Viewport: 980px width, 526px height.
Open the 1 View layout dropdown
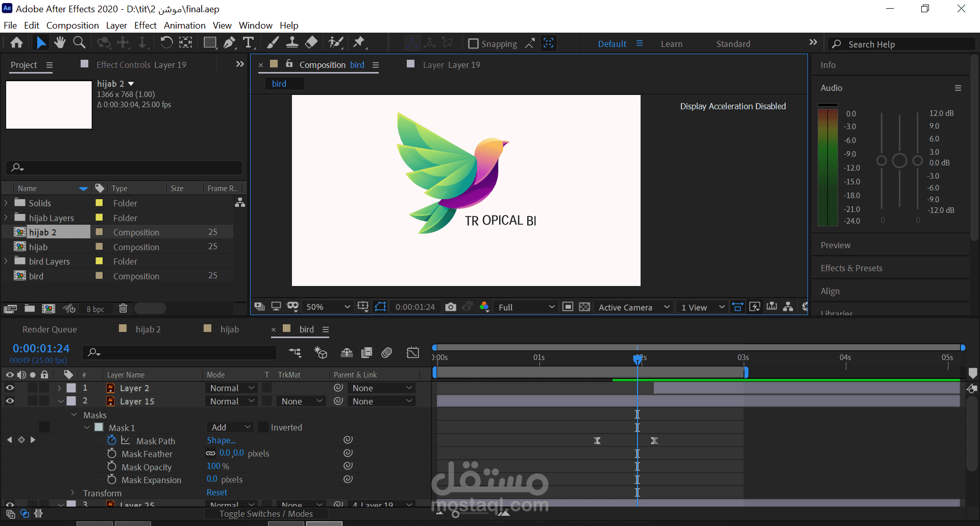(702, 307)
